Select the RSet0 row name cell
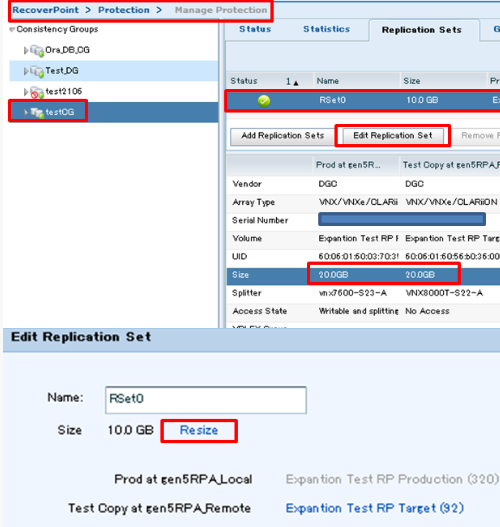The height and width of the screenshot is (527, 500). pyautogui.click(x=332, y=100)
